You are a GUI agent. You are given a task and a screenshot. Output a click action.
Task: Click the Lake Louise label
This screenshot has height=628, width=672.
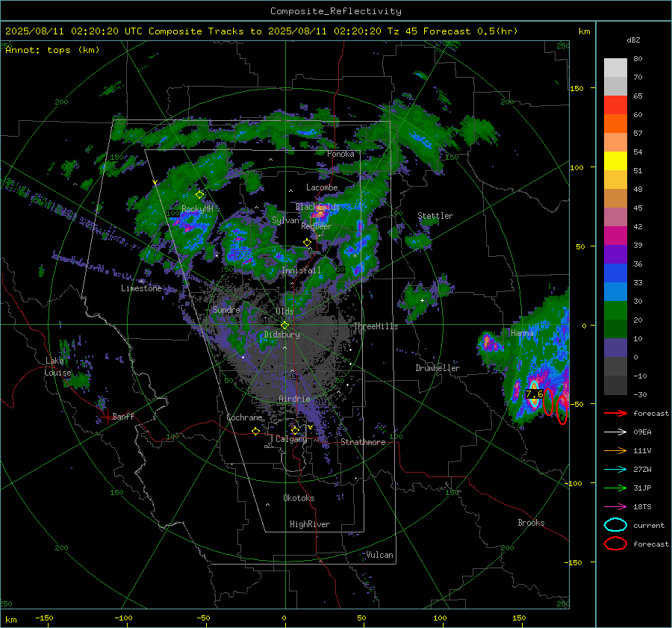[57, 367]
